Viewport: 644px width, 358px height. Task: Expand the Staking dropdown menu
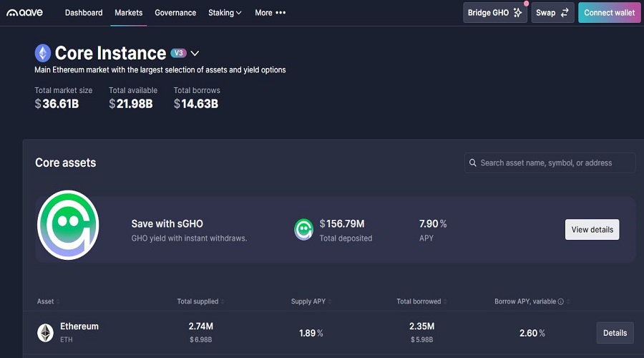click(225, 13)
